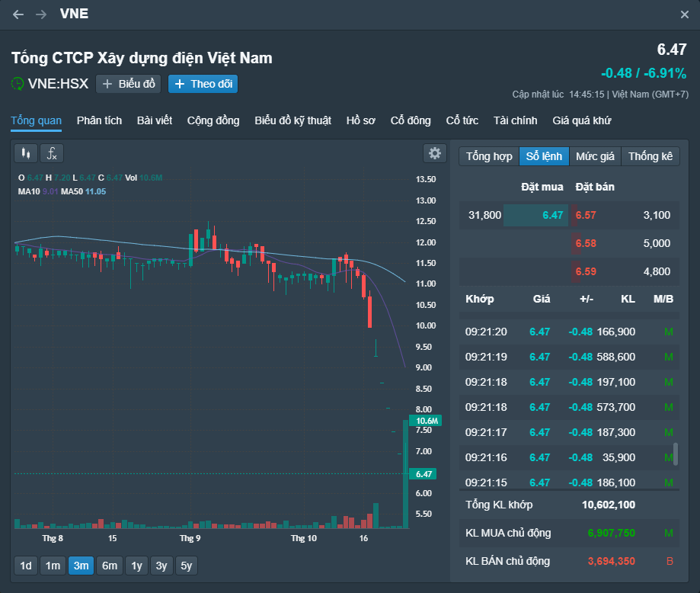
Task: Close the VNE panel with X icon
Action: tap(684, 14)
